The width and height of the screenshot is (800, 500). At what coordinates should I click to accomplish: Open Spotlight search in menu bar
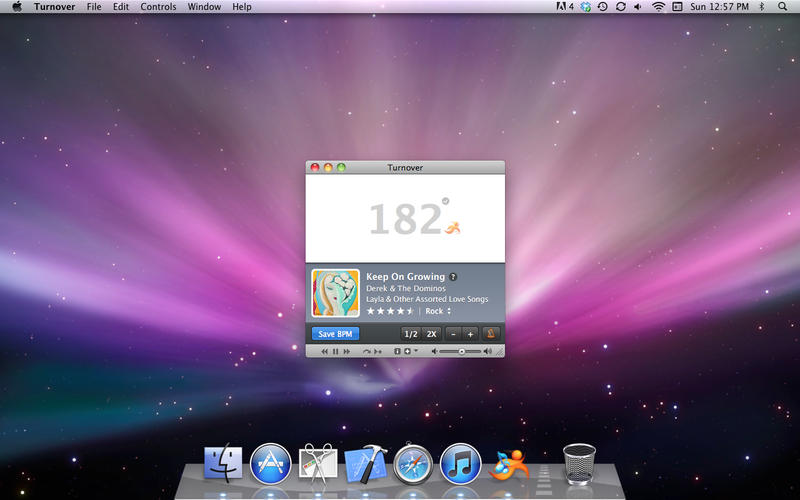[782, 7]
